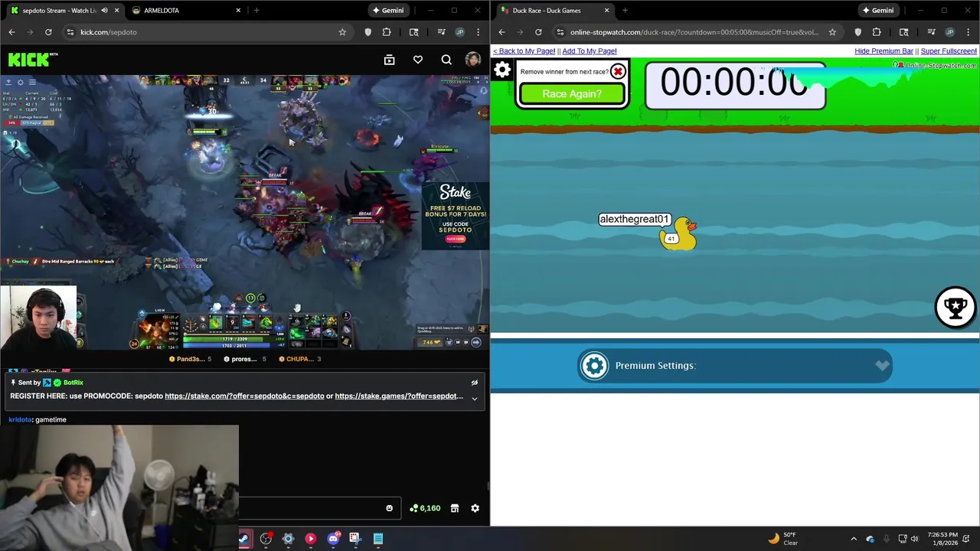Viewport: 980px width, 551px height.
Task: Mute the sepdoto Stream tab audio icon
Action: pyautogui.click(x=104, y=11)
